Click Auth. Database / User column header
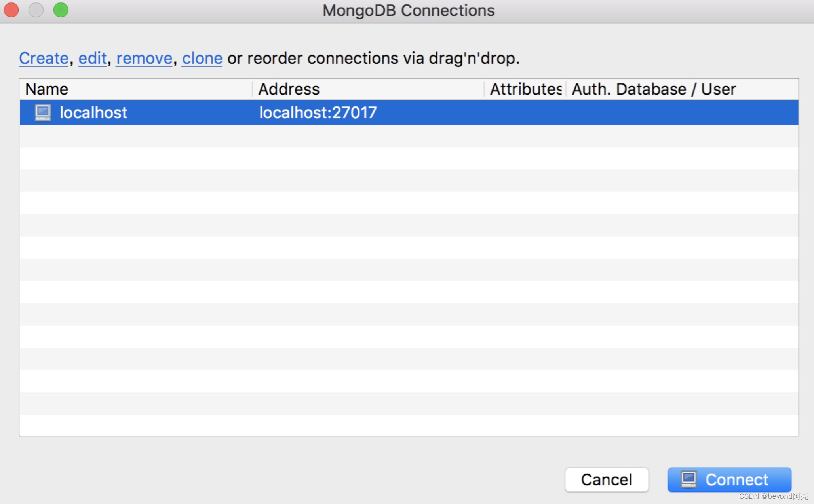This screenshot has width=814, height=504. click(x=653, y=89)
